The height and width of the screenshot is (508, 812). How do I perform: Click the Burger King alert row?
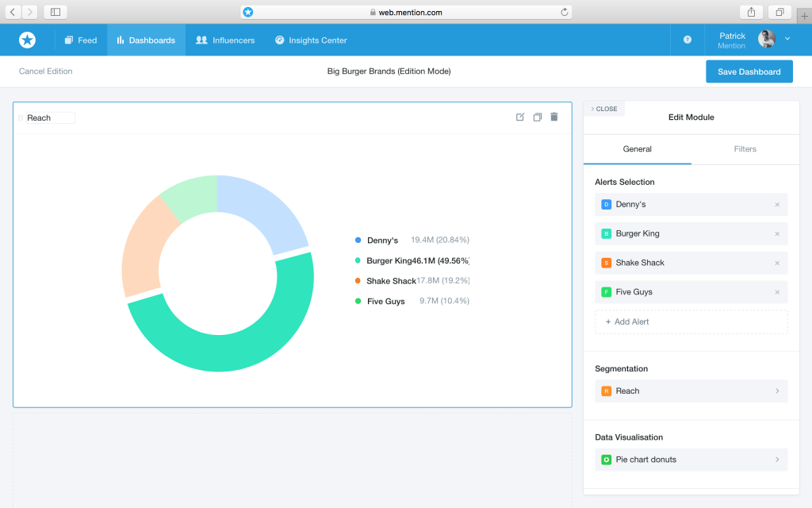coord(691,234)
